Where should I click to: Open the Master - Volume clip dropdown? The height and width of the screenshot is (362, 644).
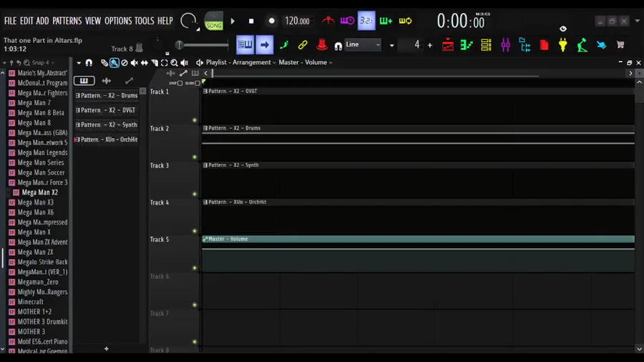306,62
